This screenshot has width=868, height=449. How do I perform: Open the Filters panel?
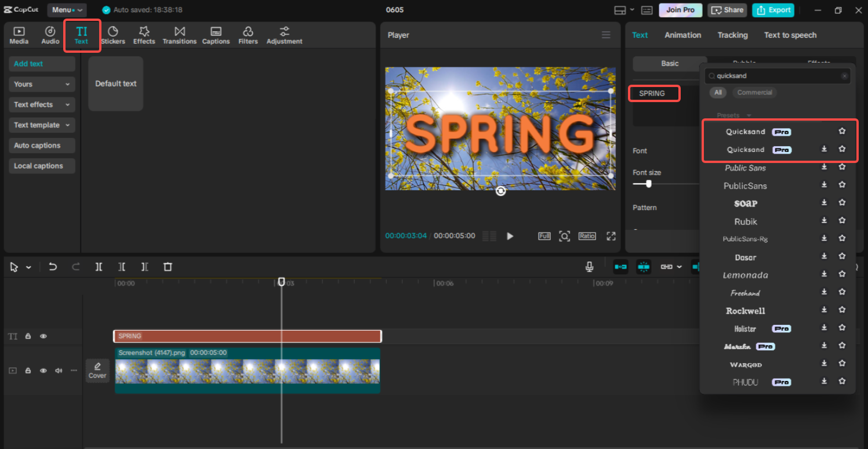tap(248, 35)
